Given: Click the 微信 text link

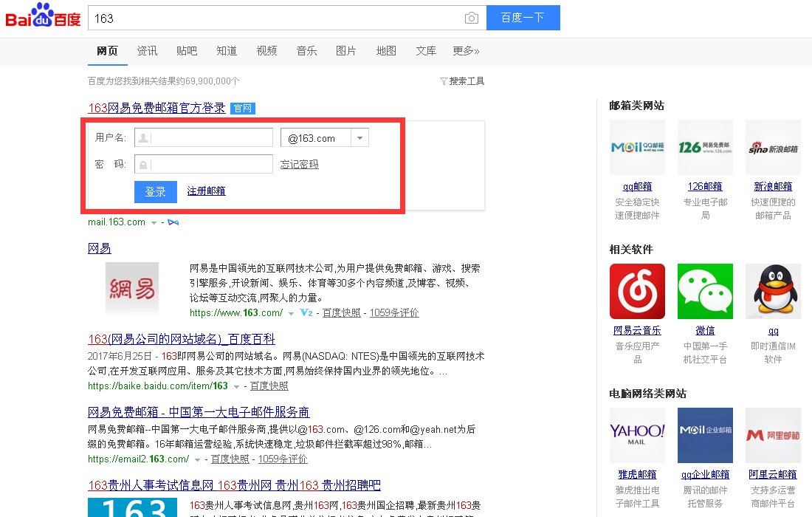Looking at the screenshot, I should coord(705,330).
